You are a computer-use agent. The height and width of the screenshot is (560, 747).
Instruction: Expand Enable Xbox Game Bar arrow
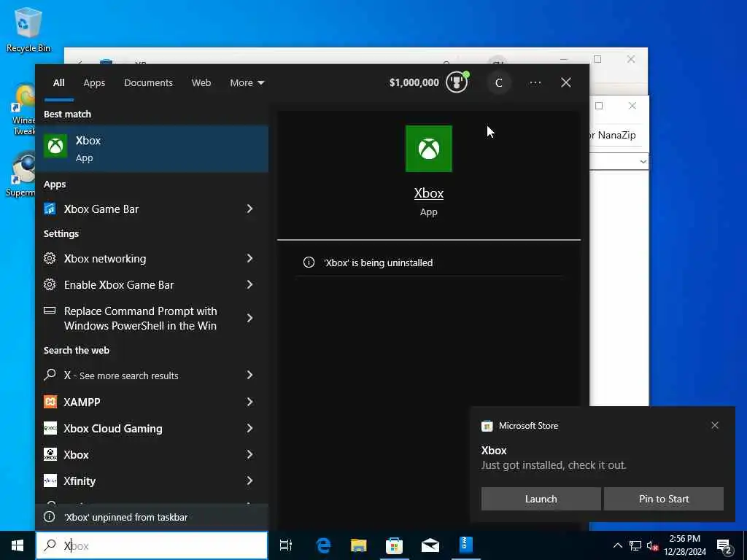[x=249, y=285]
